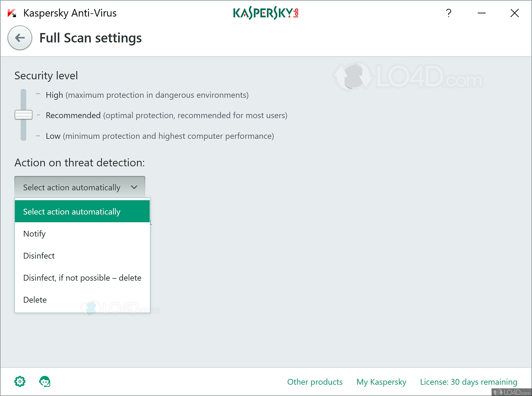
Task: Open help with the question mark icon
Action: point(449,13)
